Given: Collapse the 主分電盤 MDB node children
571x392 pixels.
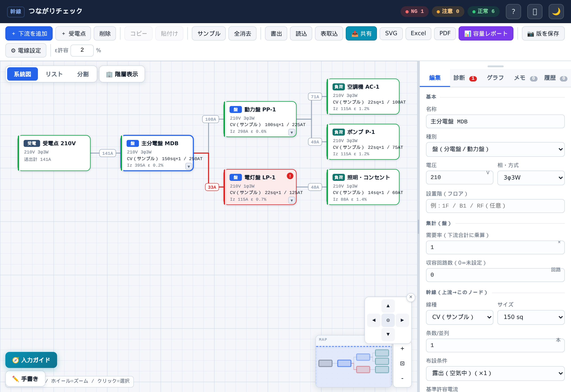Looking at the screenshot, I should click(x=189, y=167).
